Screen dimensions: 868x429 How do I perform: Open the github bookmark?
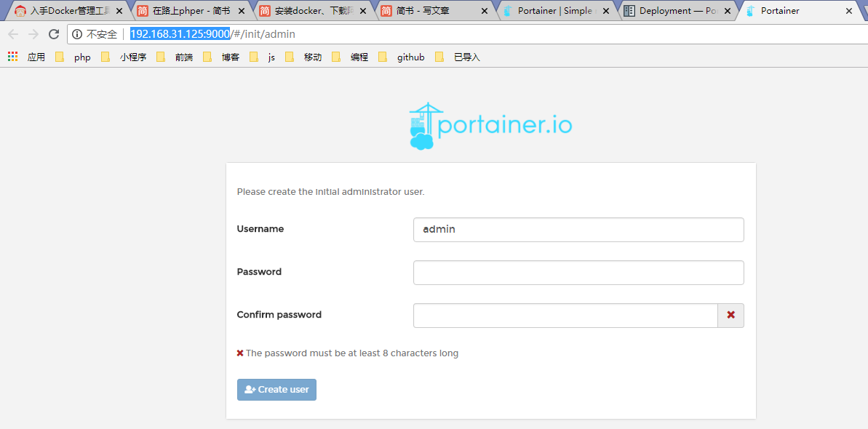click(x=410, y=56)
